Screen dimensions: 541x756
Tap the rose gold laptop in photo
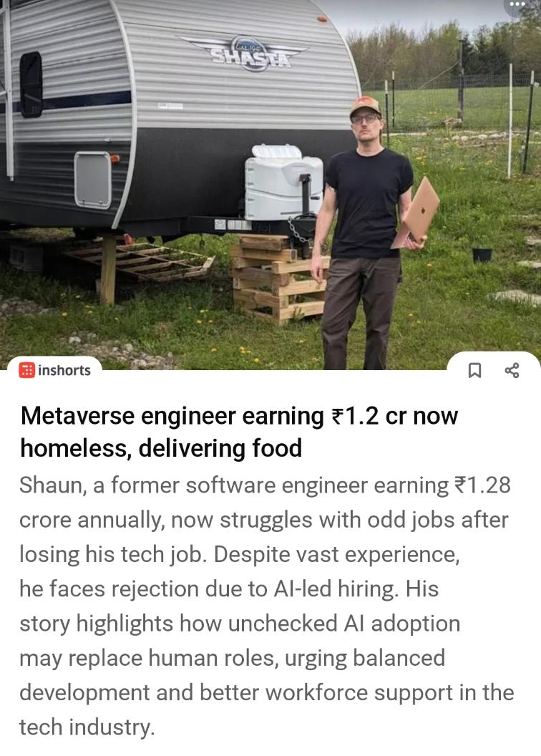[416, 213]
